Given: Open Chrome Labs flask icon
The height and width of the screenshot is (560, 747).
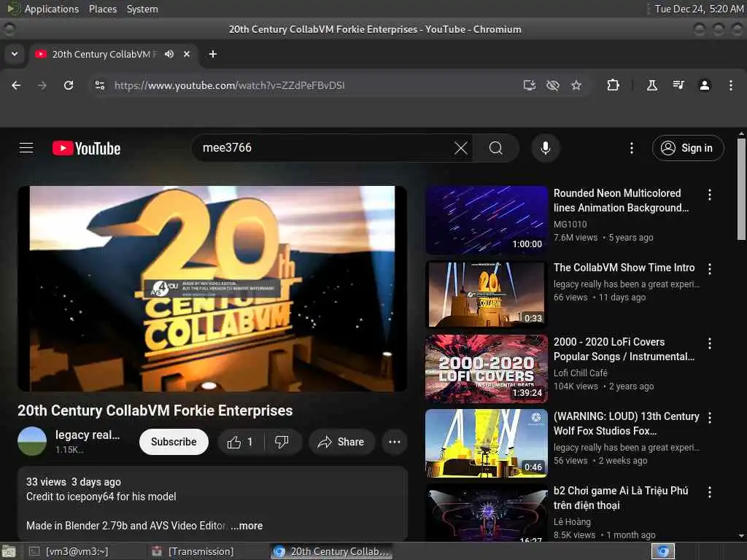Looking at the screenshot, I should coord(651,85).
